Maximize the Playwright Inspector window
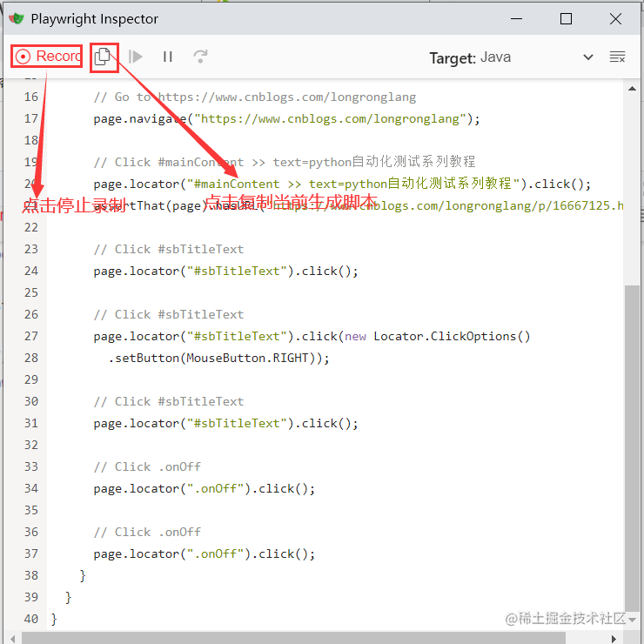Image resolution: width=644 pixels, height=644 pixels. [x=566, y=18]
